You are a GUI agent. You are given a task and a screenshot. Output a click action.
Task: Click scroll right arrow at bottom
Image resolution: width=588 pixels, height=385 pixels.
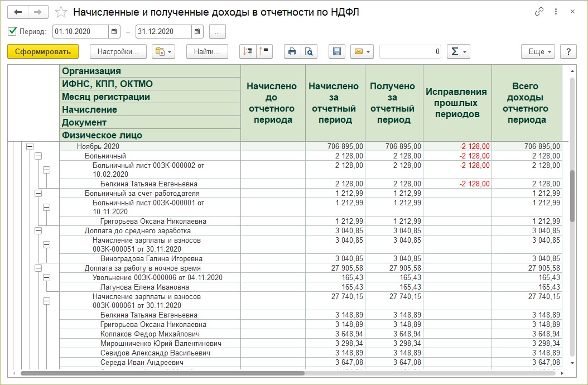tap(562, 373)
